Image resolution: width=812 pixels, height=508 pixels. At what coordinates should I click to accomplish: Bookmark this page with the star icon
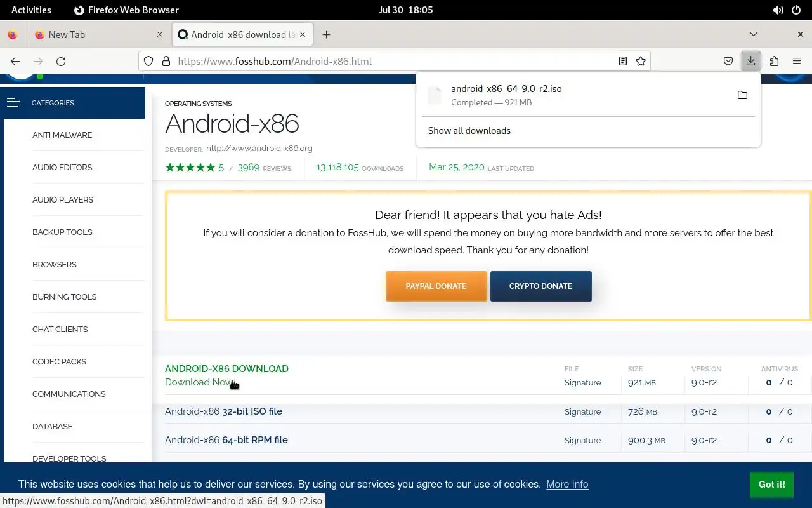(x=641, y=61)
